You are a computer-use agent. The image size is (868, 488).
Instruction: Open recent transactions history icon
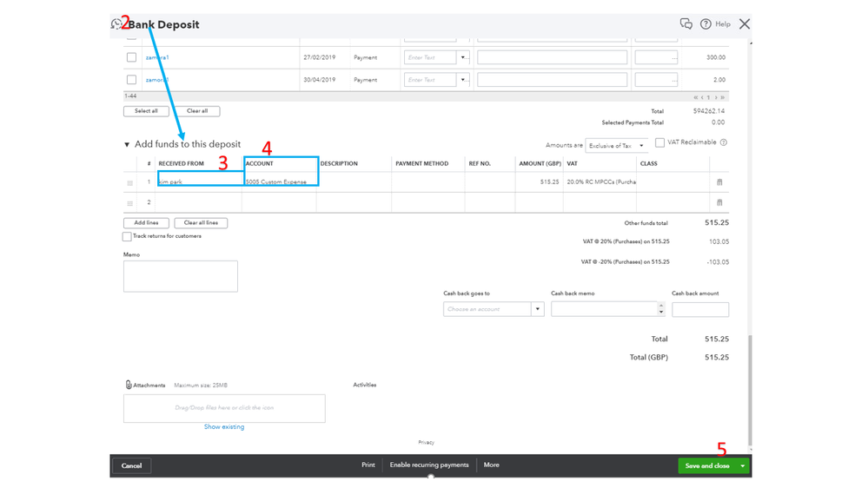pyautogui.click(x=116, y=23)
